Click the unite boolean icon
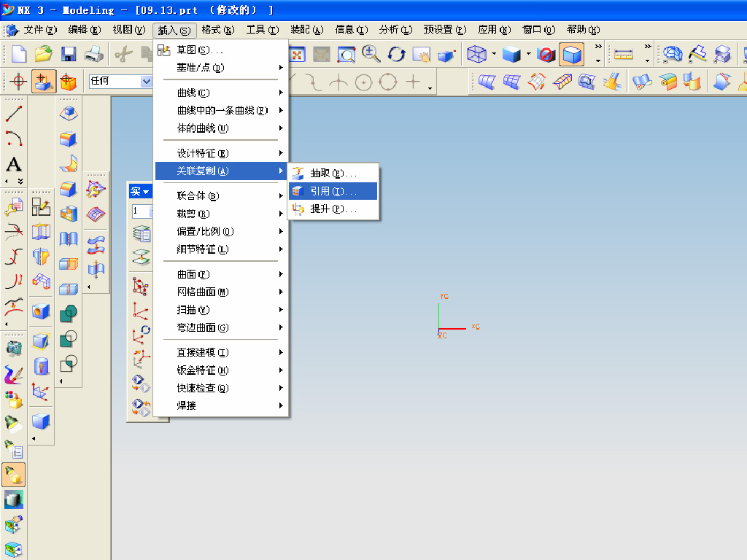 (x=69, y=314)
